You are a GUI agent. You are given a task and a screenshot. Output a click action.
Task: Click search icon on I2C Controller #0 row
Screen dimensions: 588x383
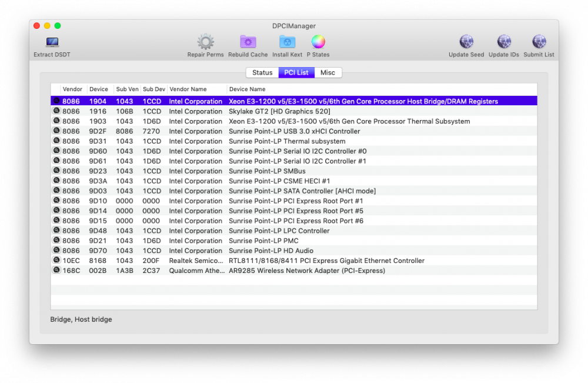click(56, 151)
